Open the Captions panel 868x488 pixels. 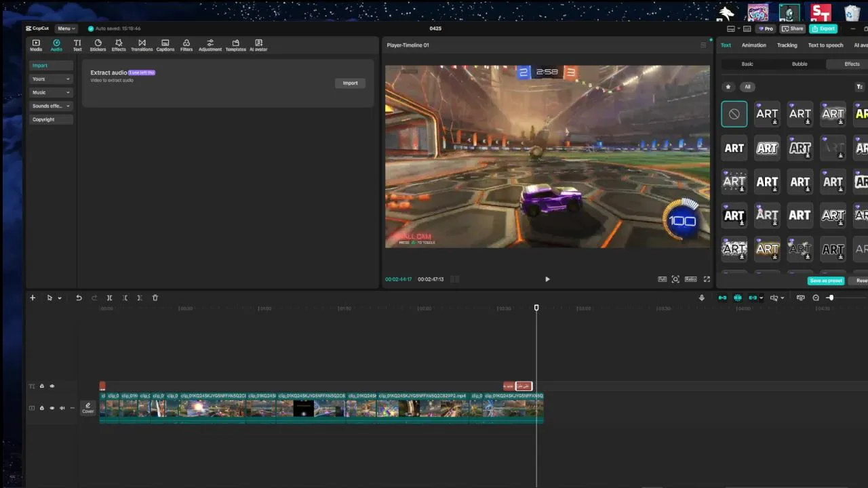165,45
